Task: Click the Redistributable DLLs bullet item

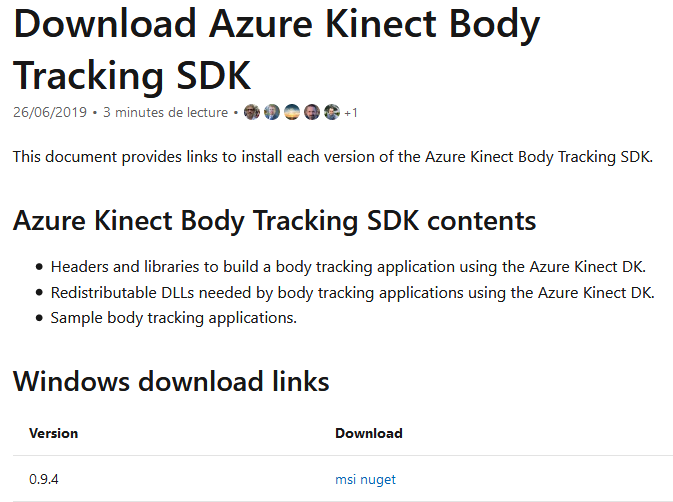Action: [352, 293]
